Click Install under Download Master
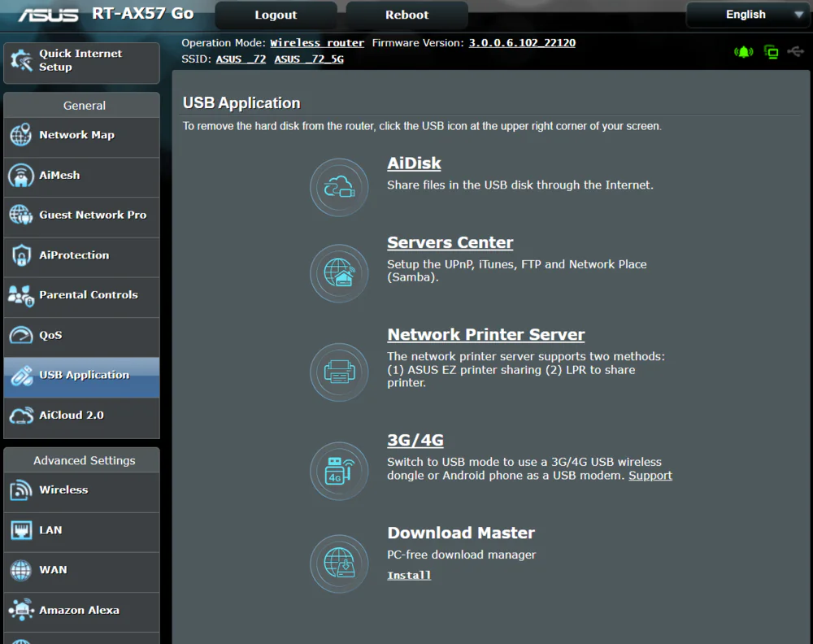This screenshot has width=813, height=644. click(x=409, y=576)
